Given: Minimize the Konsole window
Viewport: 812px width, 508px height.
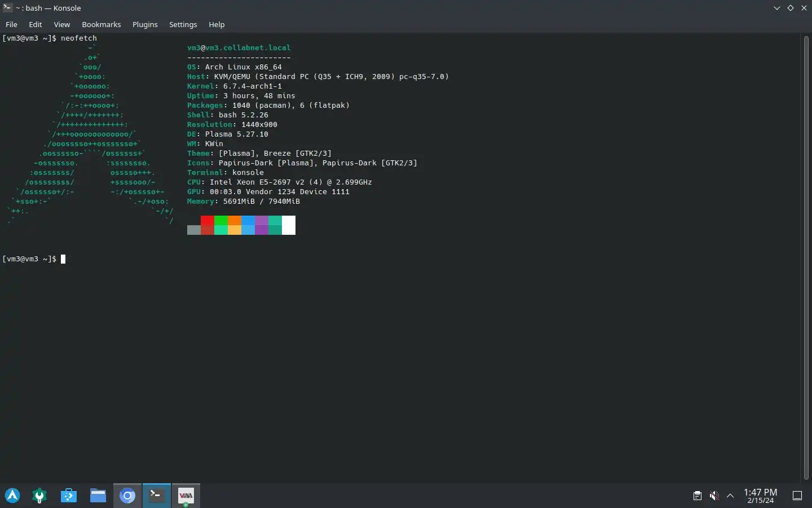Looking at the screenshot, I should 776,8.
